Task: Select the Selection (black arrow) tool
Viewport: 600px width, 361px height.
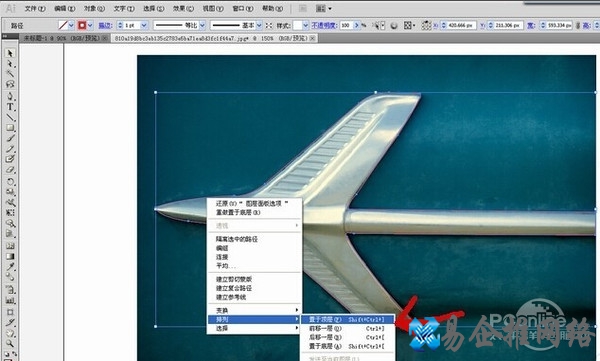Action: coord(10,53)
